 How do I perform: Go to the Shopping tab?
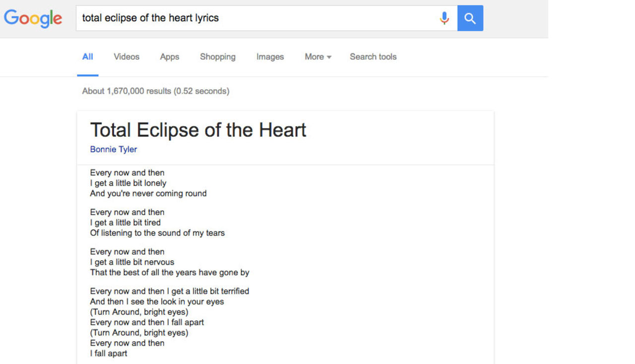tap(217, 57)
